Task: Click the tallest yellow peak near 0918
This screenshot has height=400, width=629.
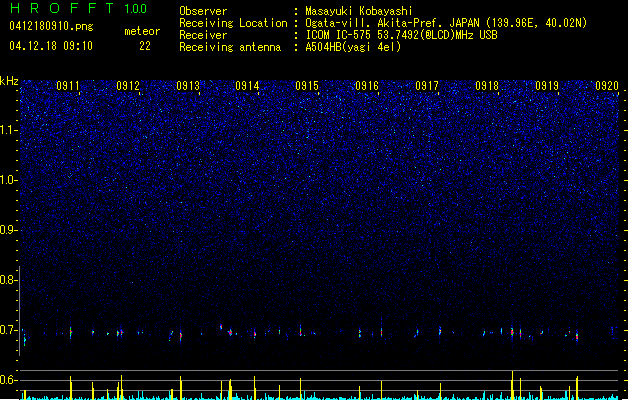Action: 512,385
